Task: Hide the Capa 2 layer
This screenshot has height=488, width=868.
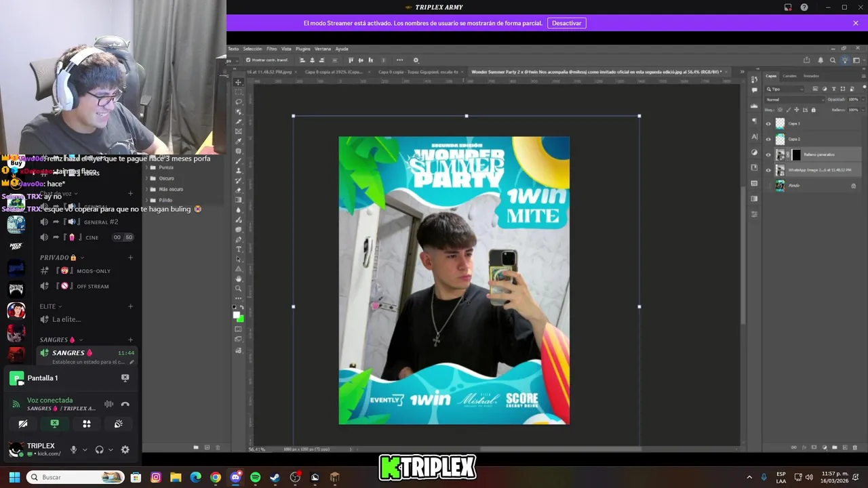Action: point(768,139)
